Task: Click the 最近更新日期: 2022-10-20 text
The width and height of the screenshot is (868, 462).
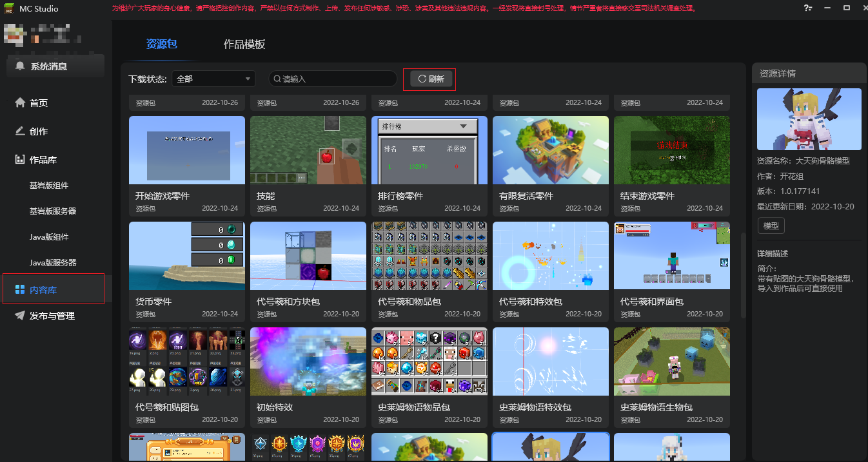Action: tap(805, 207)
